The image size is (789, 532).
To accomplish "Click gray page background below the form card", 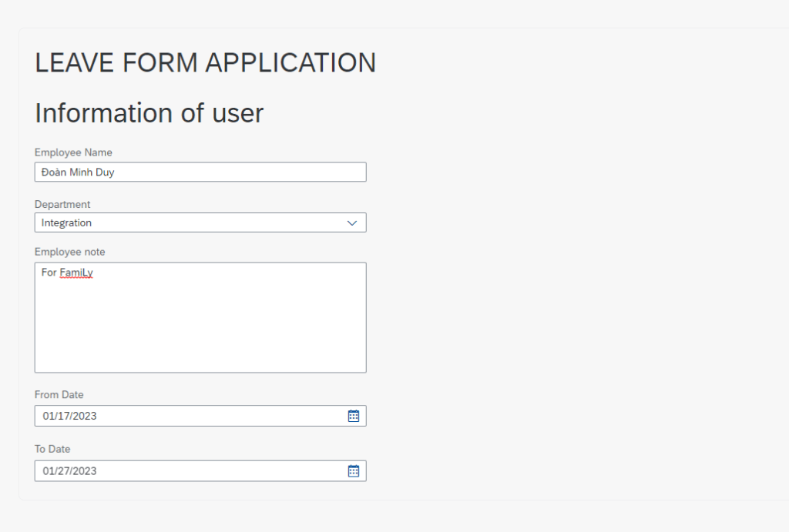I will (x=385, y=517).
